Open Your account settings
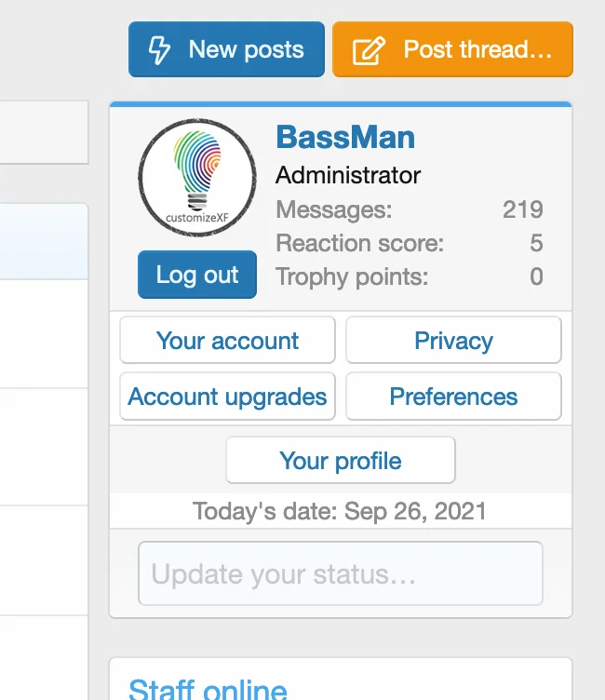Viewport: 605px width, 700px height. [x=227, y=341]
